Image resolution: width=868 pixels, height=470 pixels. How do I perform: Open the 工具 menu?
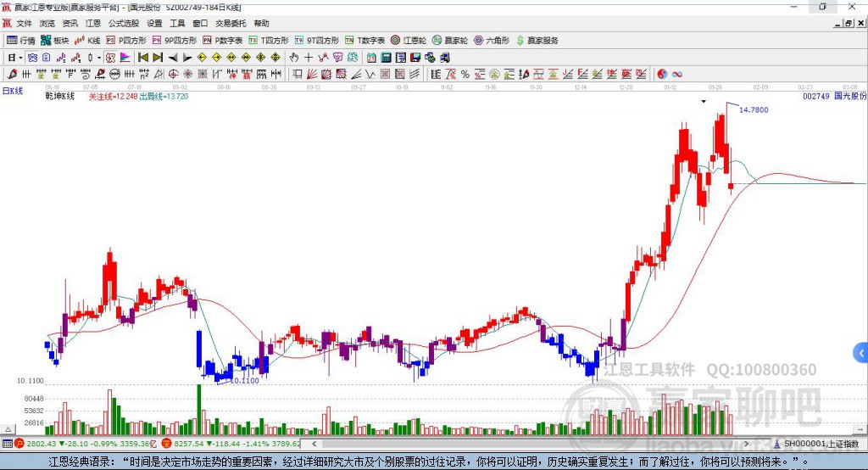click(177, 23)
